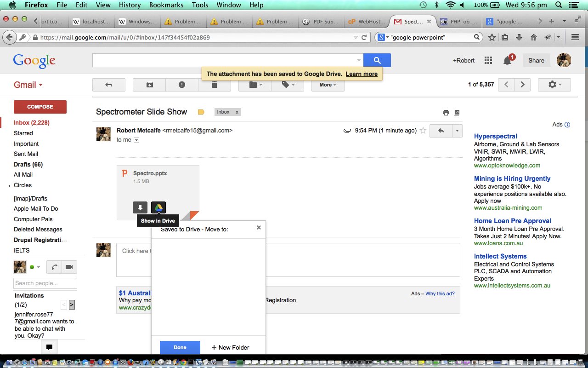Go to the Firefox home page
588x368 pixels.
pos(533,37)
